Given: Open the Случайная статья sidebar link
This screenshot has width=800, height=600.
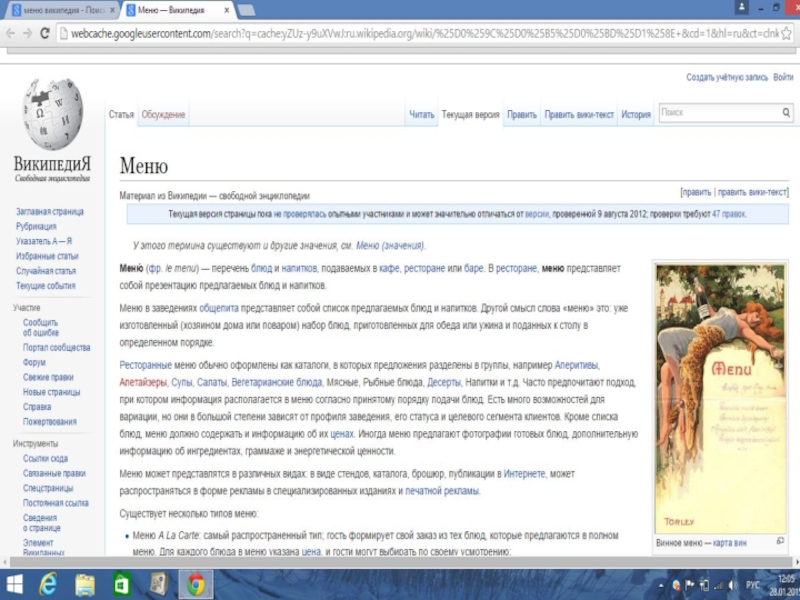Looking at the screenshot, I should coord(45,271).
